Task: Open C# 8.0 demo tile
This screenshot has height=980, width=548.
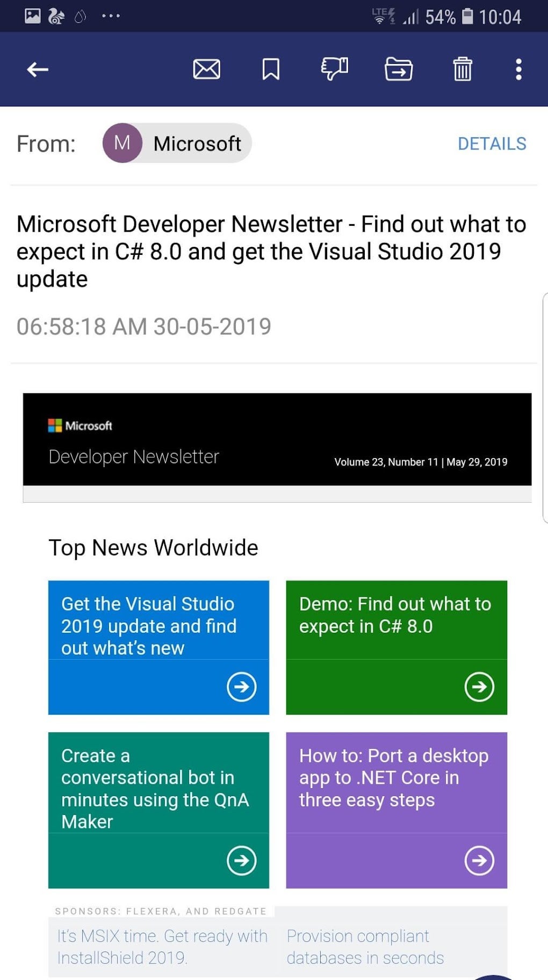Action: coord(395,615)
